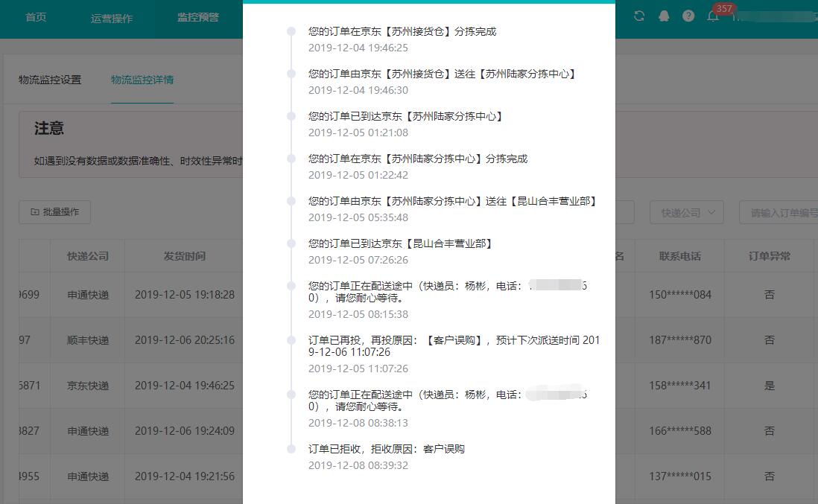Click 发货时间 column header
The height and width of the screenshot is (504, 818).
pyautogui.click(x=184, y=256)
